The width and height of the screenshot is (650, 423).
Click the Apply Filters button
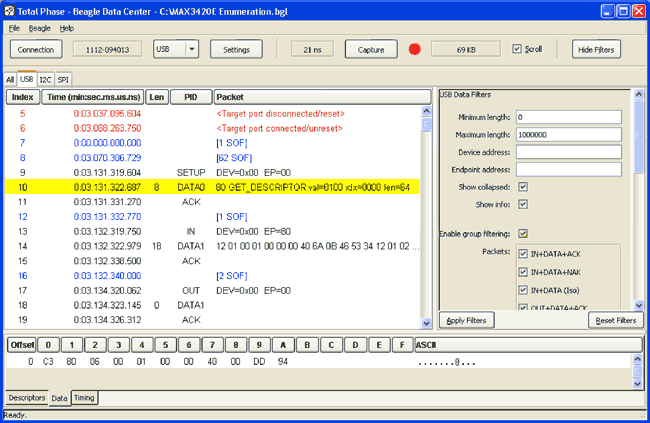coord(466,320)
